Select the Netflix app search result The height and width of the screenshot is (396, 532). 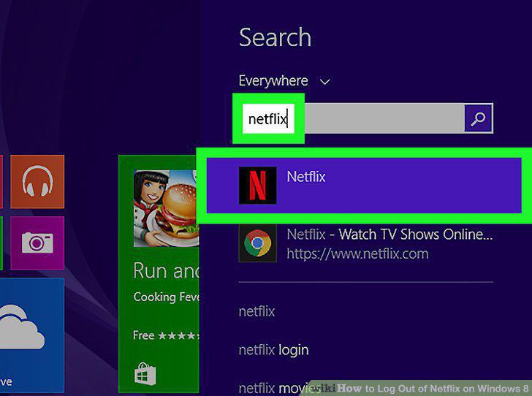[x=364, y=186]
